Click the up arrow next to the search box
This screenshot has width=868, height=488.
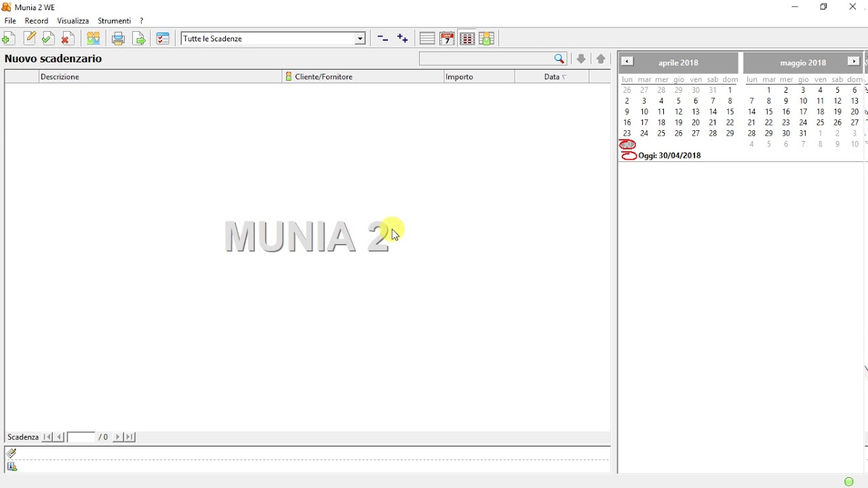point(601,59)
